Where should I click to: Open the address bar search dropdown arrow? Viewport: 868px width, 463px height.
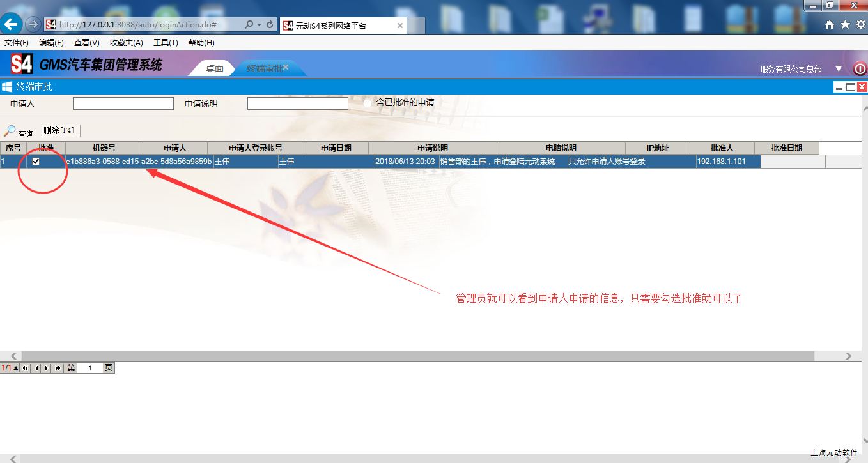click(x=259, y=25)
